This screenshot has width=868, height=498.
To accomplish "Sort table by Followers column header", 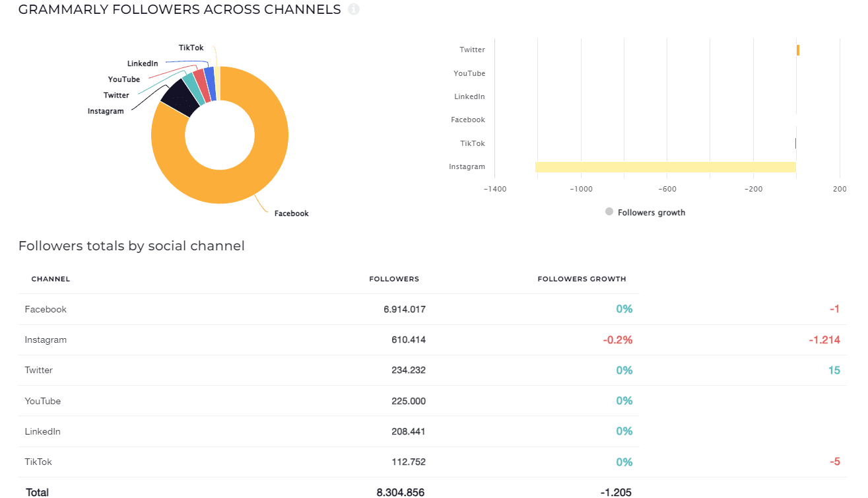I will coord(394,279).
